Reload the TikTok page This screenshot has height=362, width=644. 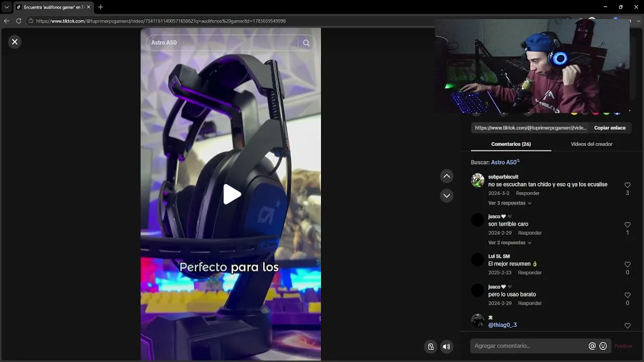point(19,21)
